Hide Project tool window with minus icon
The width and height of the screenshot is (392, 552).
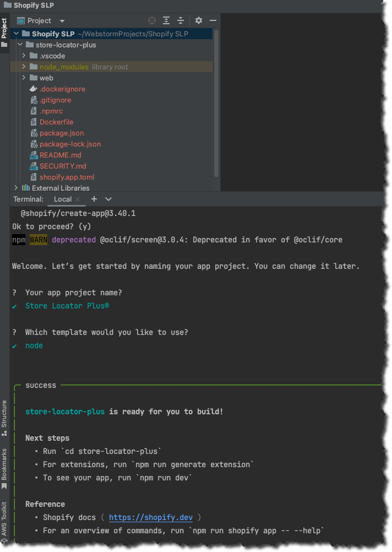pyautogui.click(x=213, y=20)
